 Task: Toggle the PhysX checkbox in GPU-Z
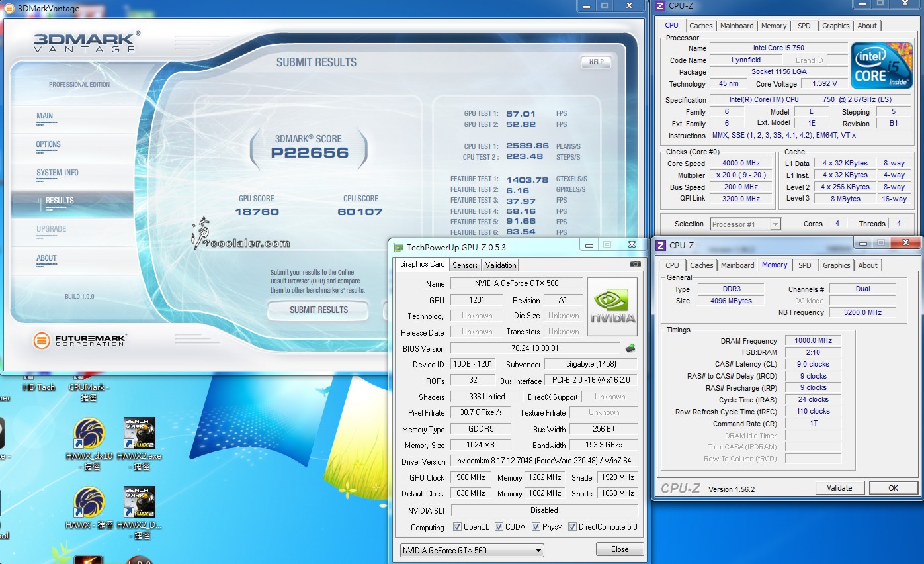pyautogui.click(x=536, y=527)
